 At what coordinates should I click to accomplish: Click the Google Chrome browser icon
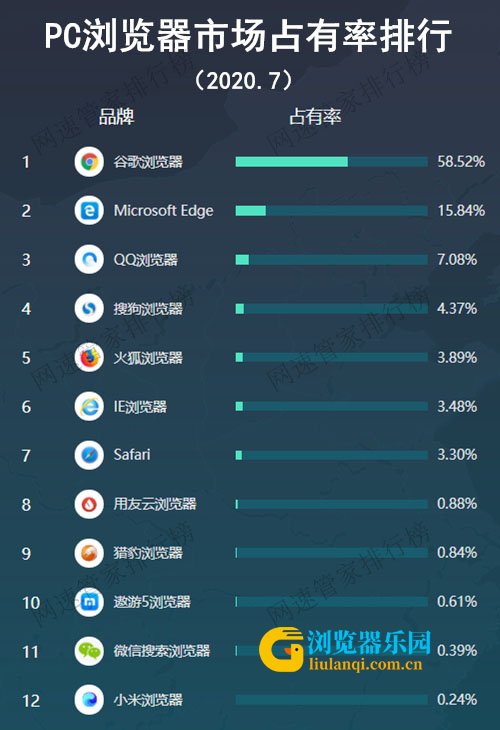89,162
